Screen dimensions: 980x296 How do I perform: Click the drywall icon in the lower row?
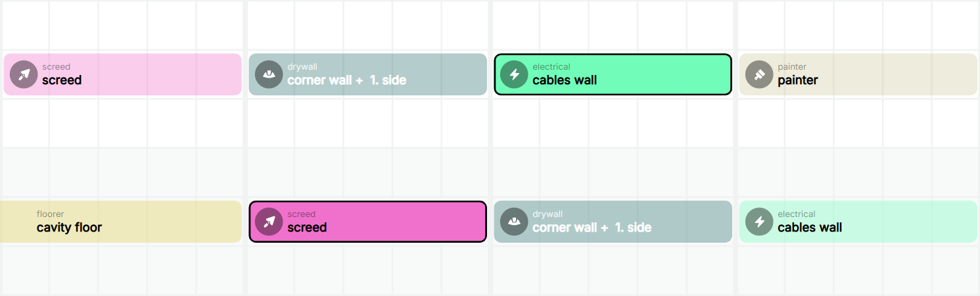click(514, 222)
